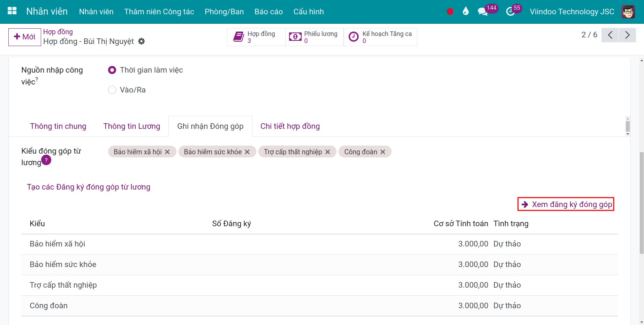Open the Phòng/Ban menu
Viewport: 644px width, 325px height.
point(224,12)
